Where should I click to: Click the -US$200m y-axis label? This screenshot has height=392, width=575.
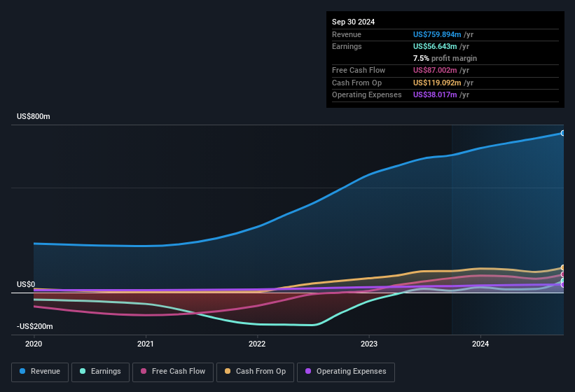(x=35, y=326)
